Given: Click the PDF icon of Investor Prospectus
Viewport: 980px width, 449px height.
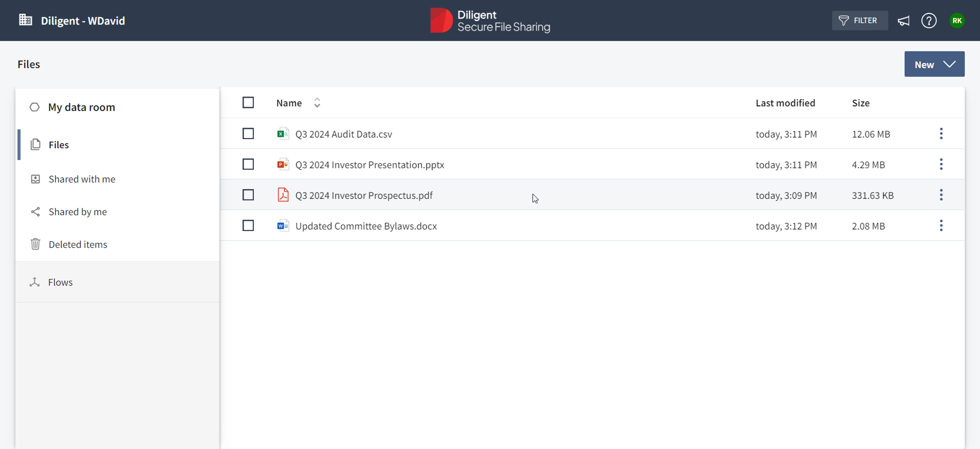Looking at the screenshot, I should (x=283, y=195).
